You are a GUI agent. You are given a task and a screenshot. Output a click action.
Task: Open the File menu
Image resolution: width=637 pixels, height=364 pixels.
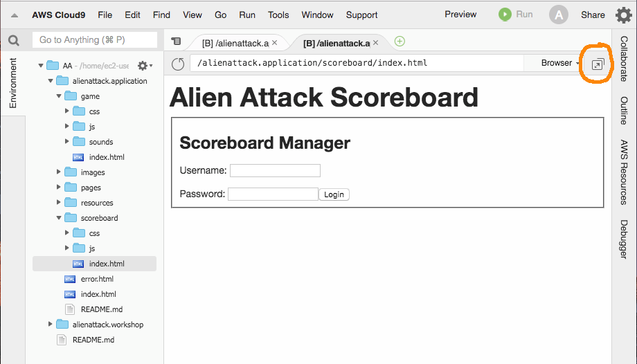click(x=105, y=15)
